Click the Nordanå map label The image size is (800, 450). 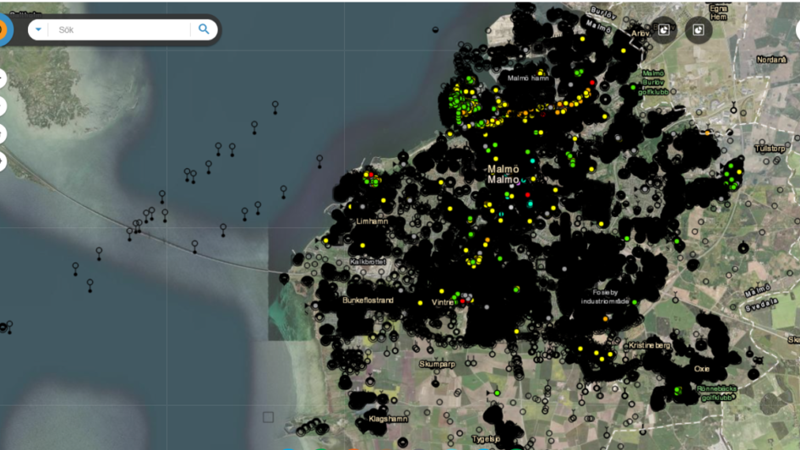click(x=771, y=60)
